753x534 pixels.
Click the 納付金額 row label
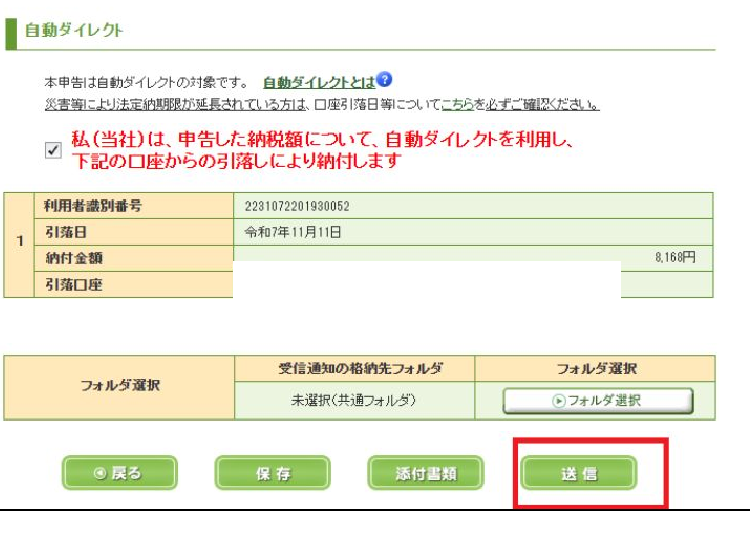click(73, 258)
